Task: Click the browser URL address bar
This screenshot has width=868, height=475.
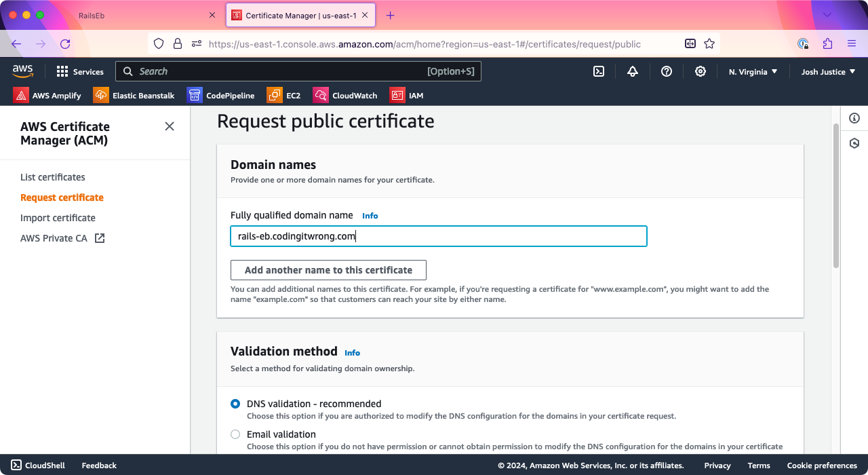Action: coord(434,43)
